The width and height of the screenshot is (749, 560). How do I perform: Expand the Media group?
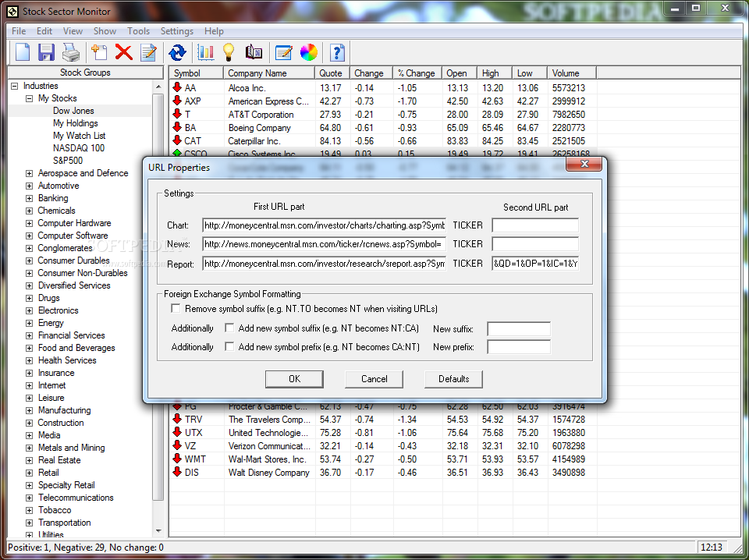(x=29, y=435)
